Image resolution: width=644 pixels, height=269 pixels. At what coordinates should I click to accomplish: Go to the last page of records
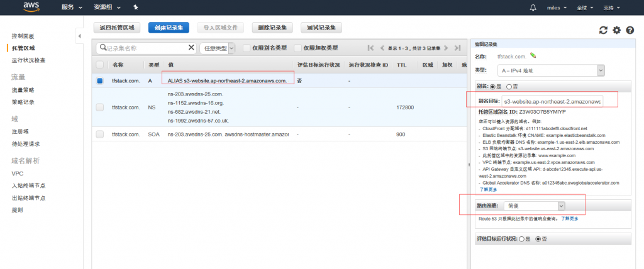(x=457, y=48)
